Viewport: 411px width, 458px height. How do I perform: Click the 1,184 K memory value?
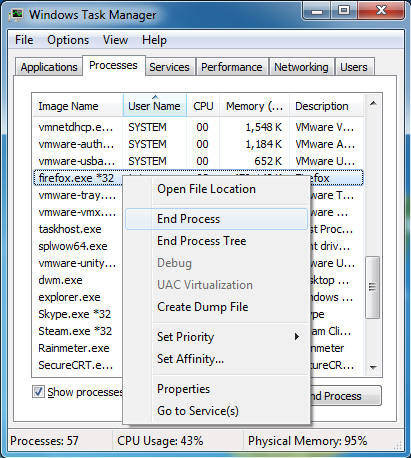click(x=264, y=144)
